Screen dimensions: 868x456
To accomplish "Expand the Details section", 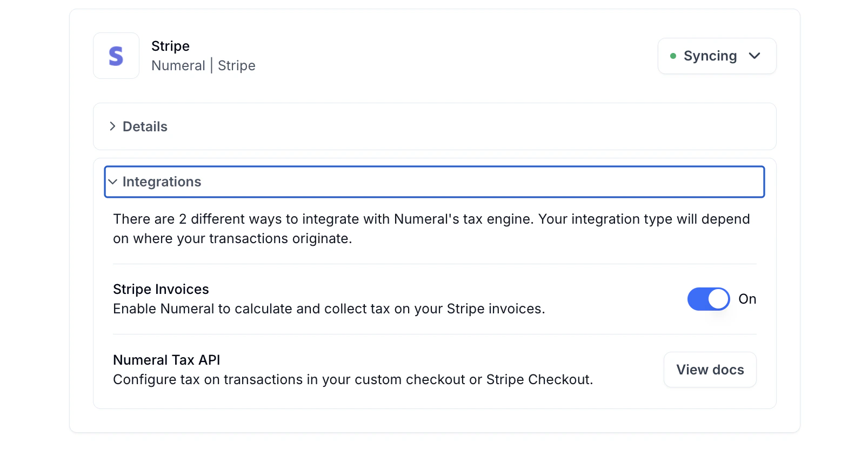I will coord(435,126).
